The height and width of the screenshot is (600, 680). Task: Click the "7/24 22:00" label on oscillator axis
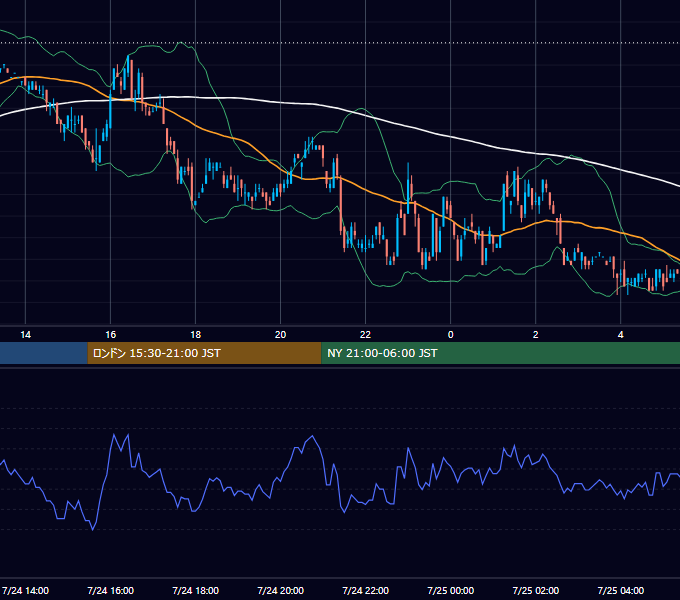coord(366,590)
